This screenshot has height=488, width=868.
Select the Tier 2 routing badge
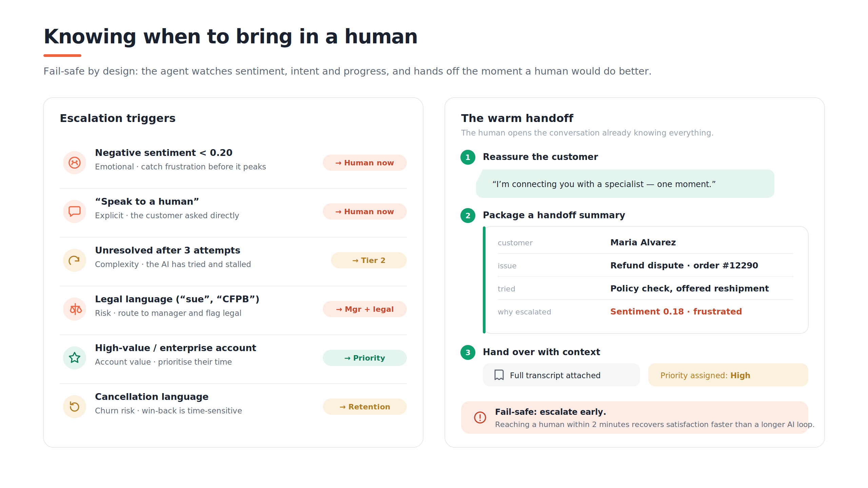click(x=369, y=260)
